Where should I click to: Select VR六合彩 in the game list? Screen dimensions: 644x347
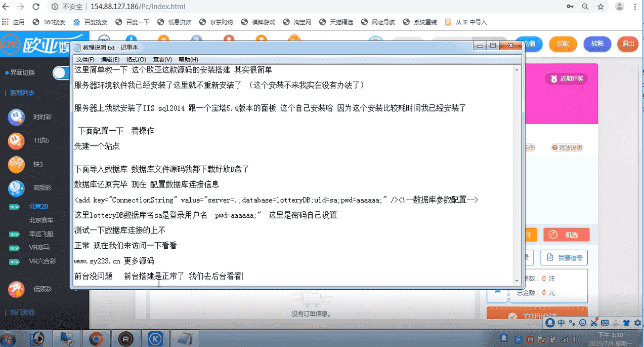pyautogui.click(x=42, y=261)
